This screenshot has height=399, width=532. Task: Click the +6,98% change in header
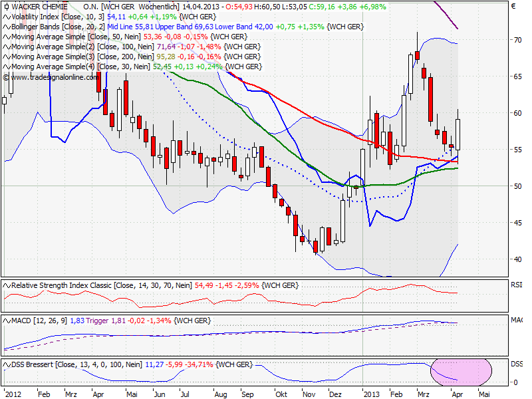[x=373, y=7]
